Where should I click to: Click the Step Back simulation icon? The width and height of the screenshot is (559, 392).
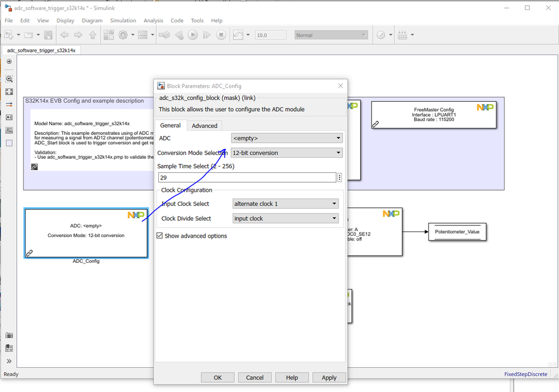(179, 35)
